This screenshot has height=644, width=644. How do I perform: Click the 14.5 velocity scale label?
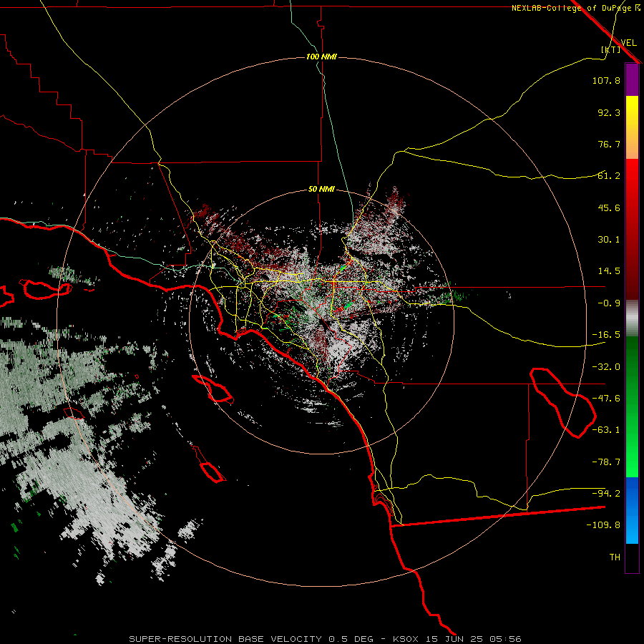point(609,271)
